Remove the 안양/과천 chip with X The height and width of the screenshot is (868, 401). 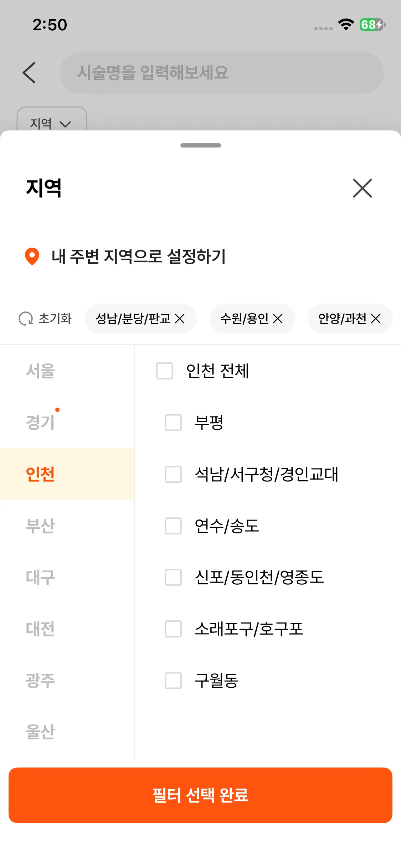pyautogui.click(x=376, y=319)
